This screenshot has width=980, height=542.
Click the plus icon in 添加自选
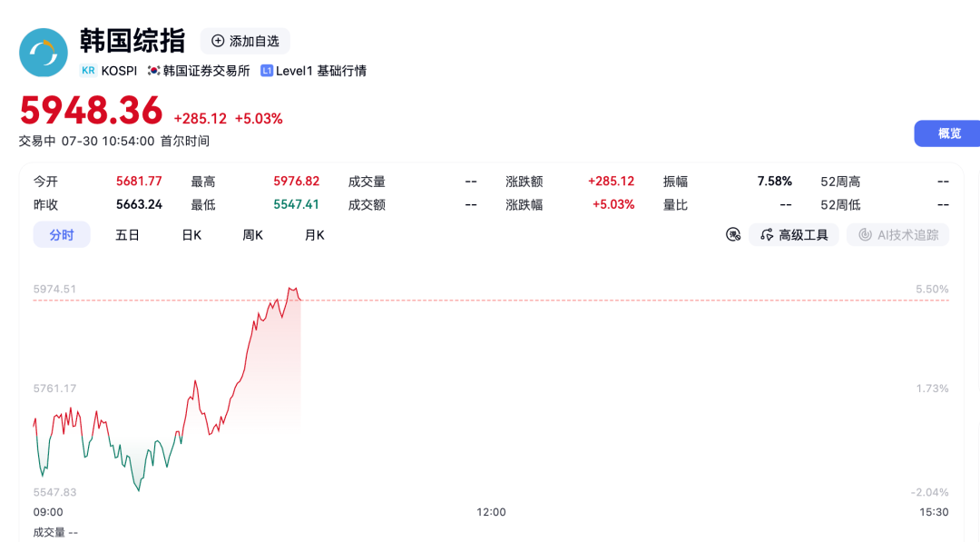[x=218, y=41]
